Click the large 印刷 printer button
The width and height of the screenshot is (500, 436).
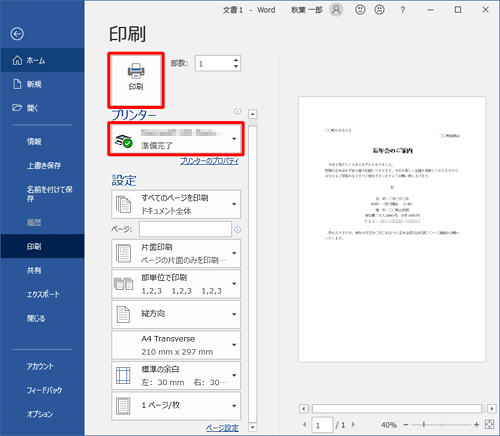(x=136, y=80)
